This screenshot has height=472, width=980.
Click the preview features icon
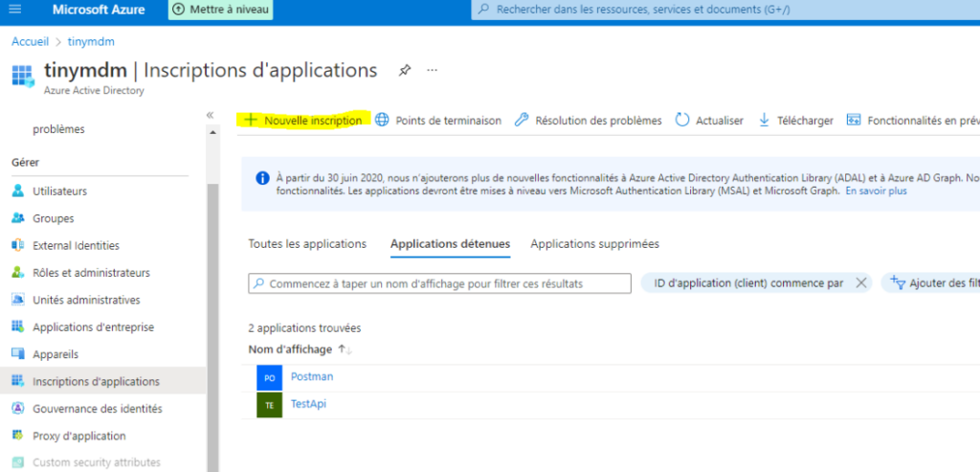click(x=854, y=120)
